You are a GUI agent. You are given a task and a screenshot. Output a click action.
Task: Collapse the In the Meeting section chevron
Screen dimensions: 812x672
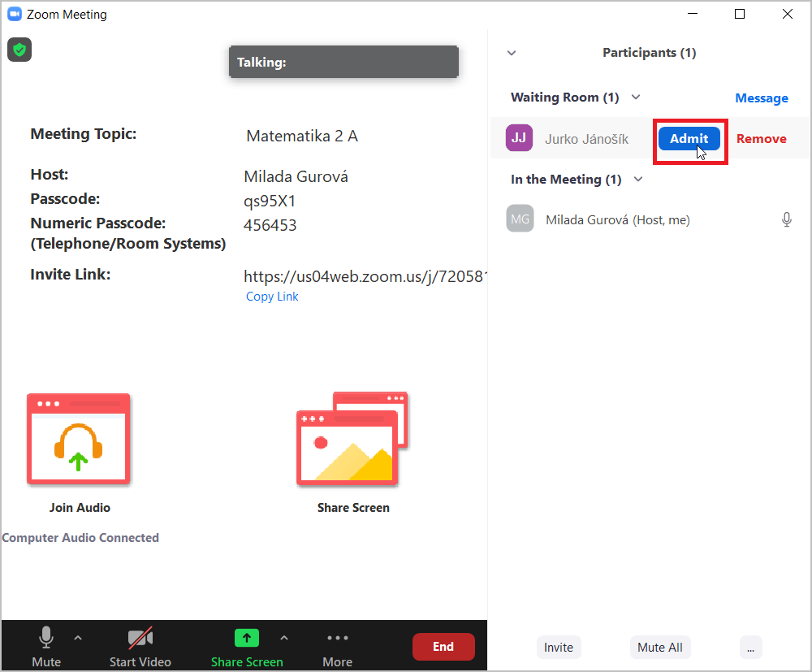point(638,180)
